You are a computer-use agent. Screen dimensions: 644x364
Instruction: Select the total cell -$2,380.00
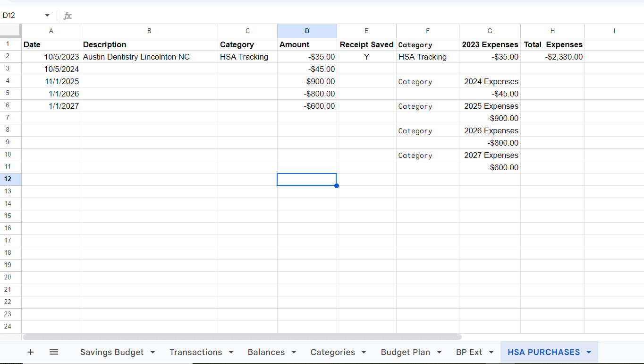pyautogui.click(x=552, y=57)
